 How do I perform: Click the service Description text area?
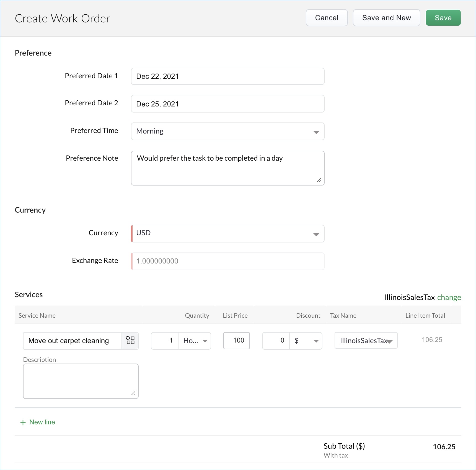81,381
